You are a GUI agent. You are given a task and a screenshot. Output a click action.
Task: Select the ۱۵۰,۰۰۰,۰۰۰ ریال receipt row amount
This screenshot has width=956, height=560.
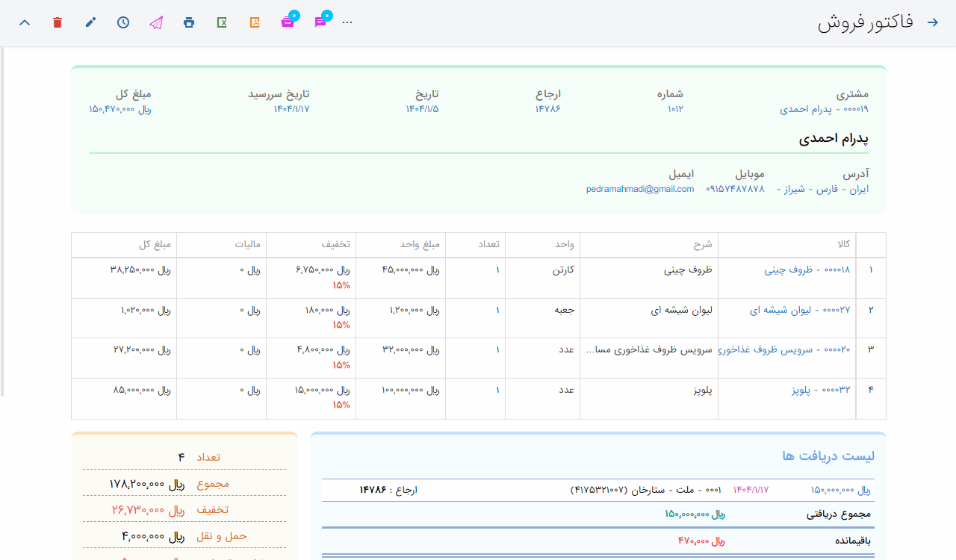pyautogui.click(x=840, y=490)
